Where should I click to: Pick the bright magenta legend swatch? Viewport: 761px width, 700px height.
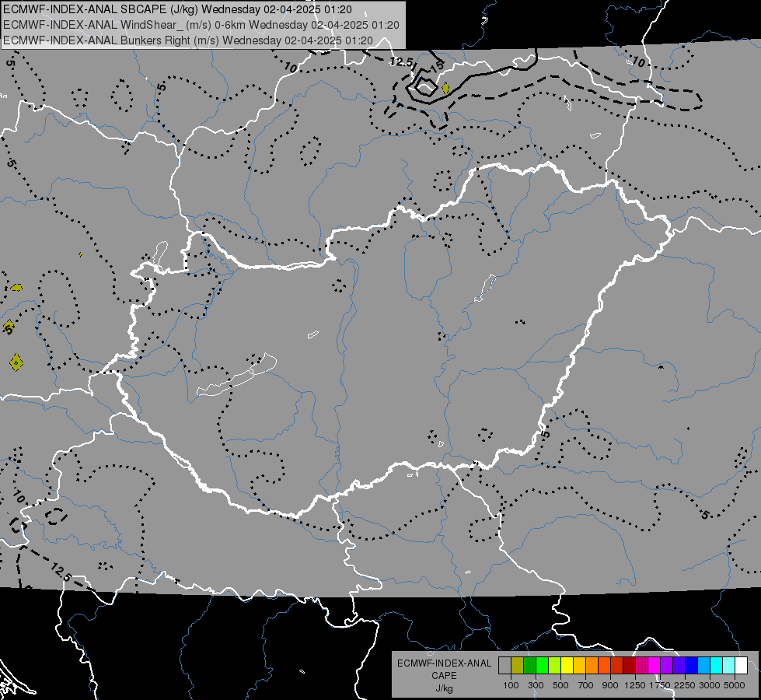point(655,666)
